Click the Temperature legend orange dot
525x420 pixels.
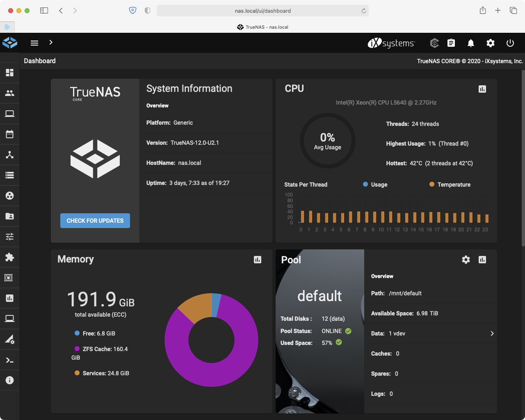click(x=432, y=184)
